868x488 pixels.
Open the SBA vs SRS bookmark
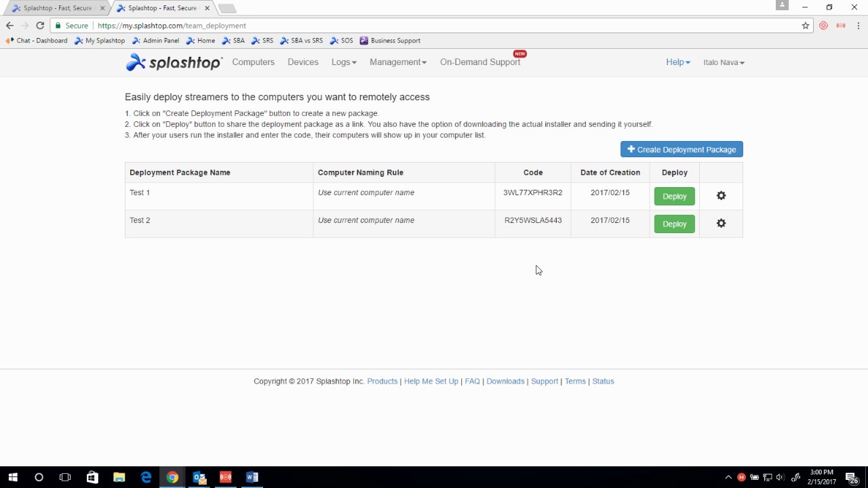[x=302, y=41]
